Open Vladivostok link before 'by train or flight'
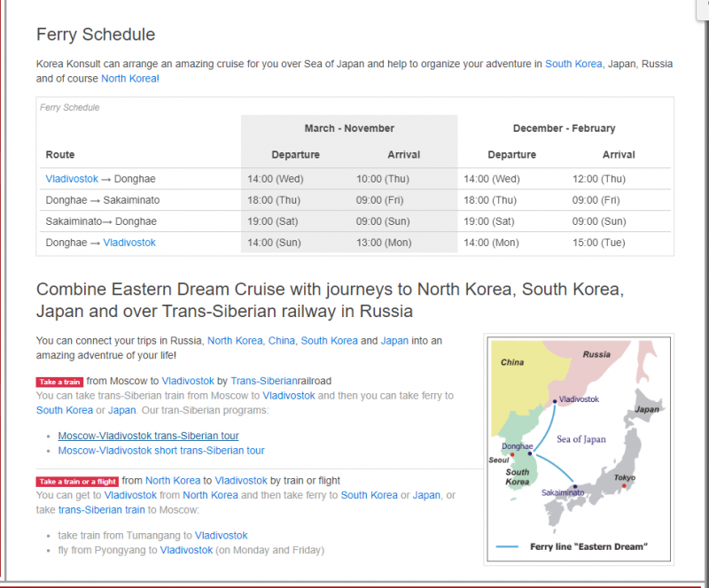The image size is (709, 588). coord(241,480)
